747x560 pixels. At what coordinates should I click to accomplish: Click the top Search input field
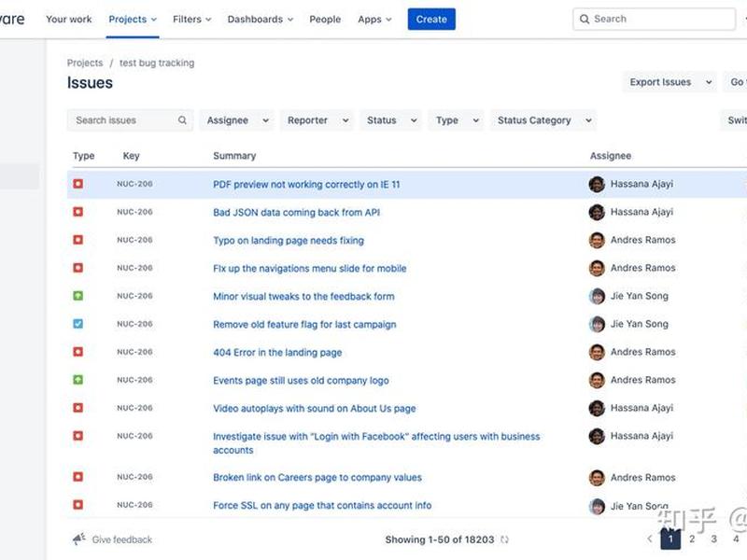click(x=655, y=19)
